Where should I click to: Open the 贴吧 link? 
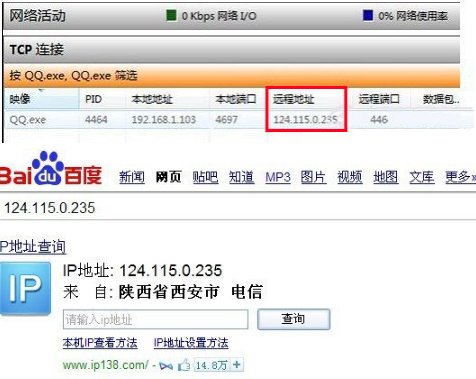point(205,177)
